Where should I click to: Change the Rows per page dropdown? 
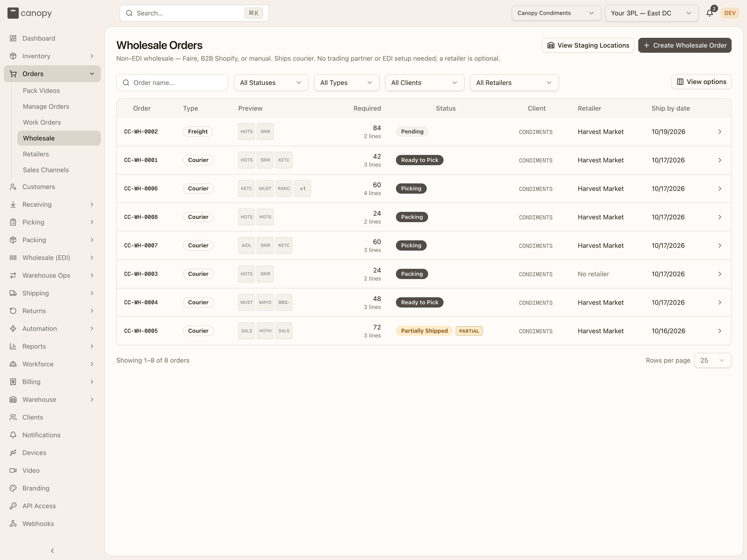(712, 360)
